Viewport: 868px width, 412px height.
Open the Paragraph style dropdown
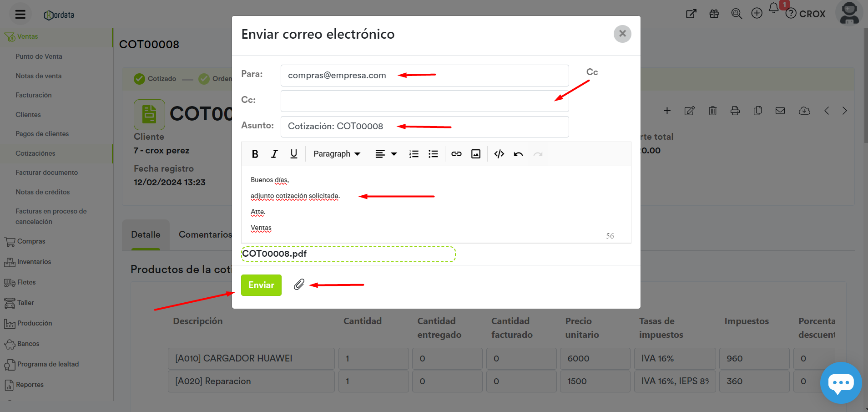337,154
